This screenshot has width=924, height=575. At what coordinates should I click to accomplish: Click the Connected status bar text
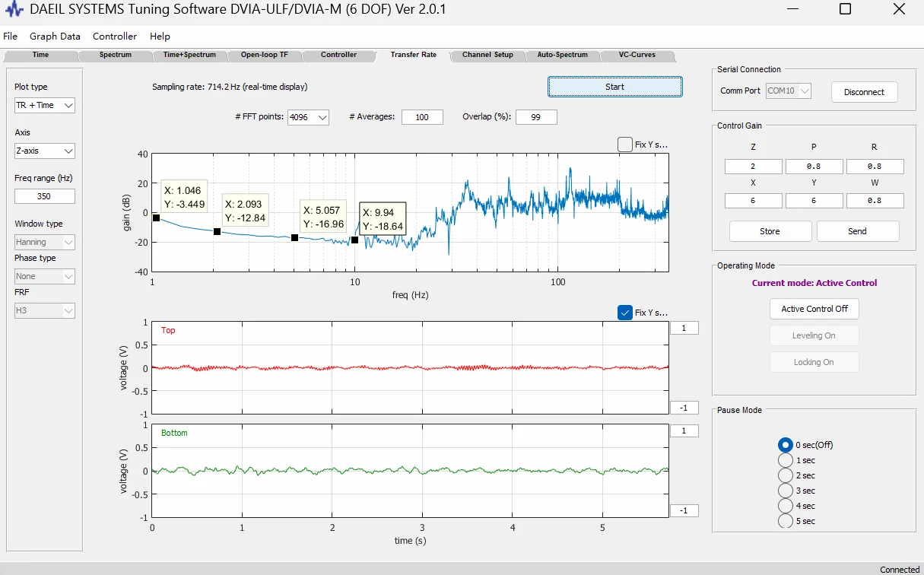(900, 569)
